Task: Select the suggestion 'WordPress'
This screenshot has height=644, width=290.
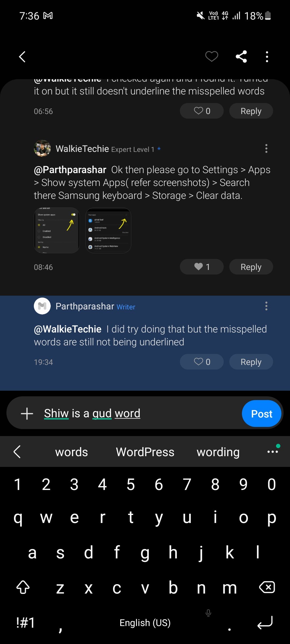Action: click(x=145, y=452)
